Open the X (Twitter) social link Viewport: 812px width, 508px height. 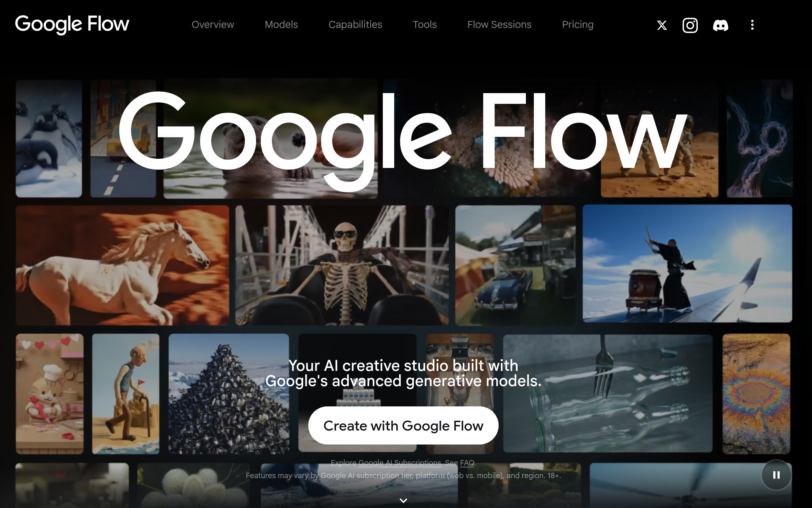(x=662, y=25)
